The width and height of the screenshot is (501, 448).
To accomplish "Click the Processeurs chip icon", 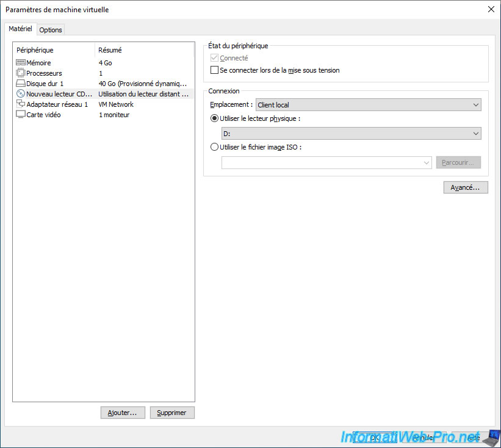I will pyautogui.click(x=20, y=73).
